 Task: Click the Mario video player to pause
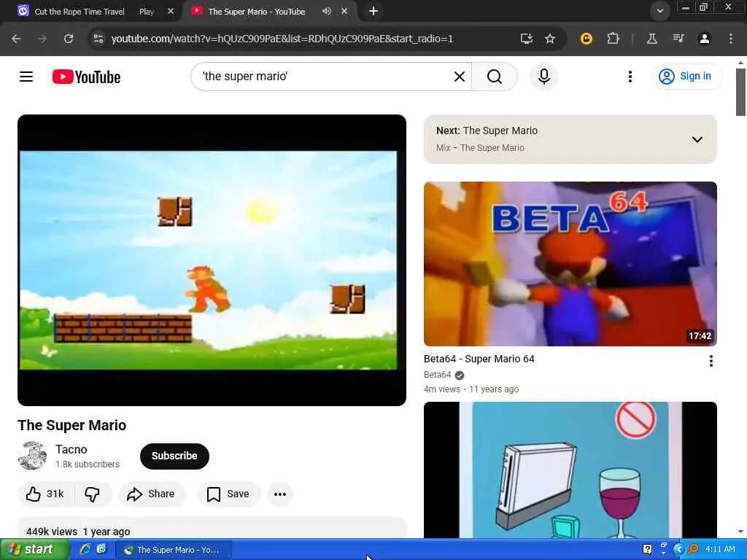212,260
